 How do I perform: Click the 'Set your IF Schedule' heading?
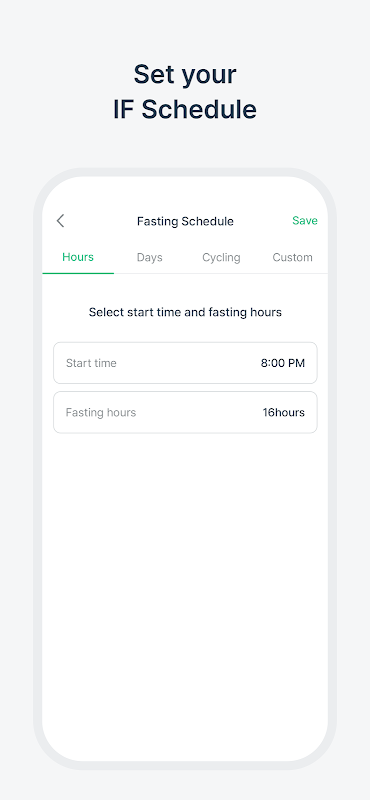coord(185,92)
